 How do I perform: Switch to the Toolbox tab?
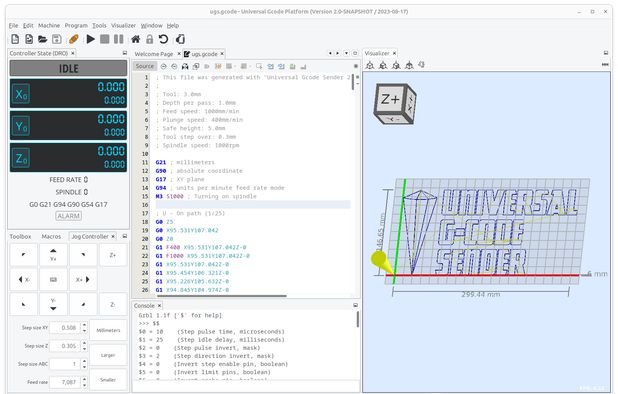[20, 236]
